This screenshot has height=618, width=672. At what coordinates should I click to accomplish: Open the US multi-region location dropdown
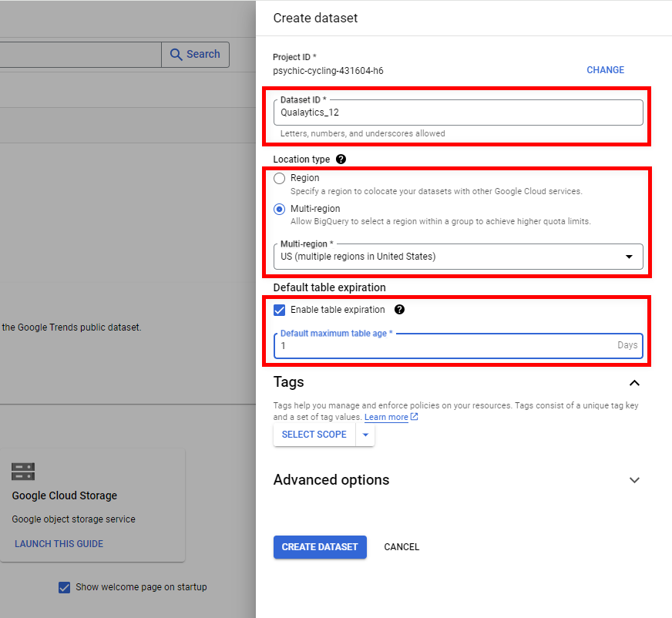tap(458, 257)
